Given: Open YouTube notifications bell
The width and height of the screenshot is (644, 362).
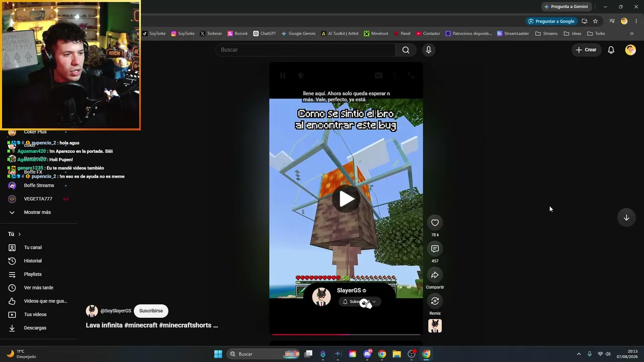Looking at the screenshot, I should pyautogui.click(x=611, y=50).
